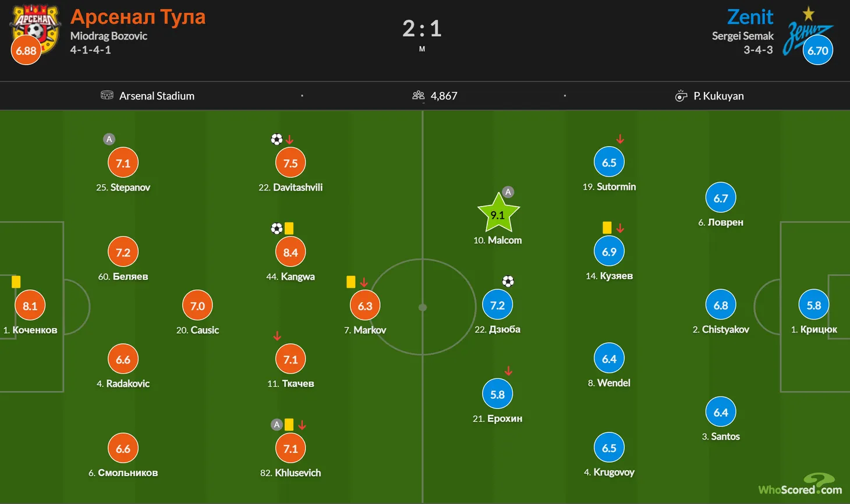
Task: Select Davitashvili's 7.5 rating circle
Action: (291, 163)
